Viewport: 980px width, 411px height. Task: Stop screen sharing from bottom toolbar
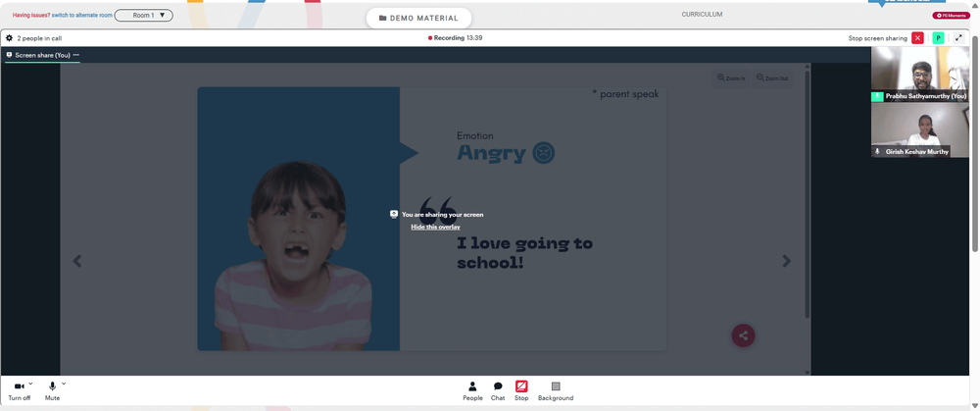(x=521, y=391)
